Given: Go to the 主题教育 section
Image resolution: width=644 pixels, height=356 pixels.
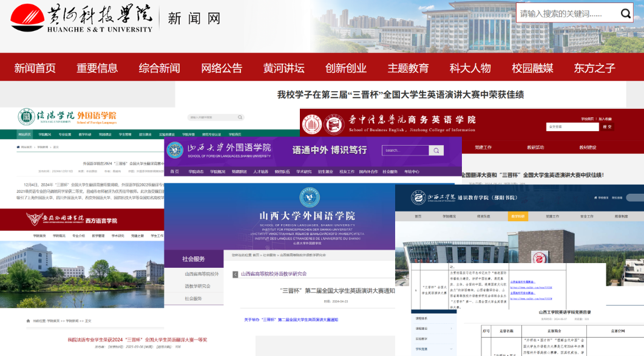Looking at the screenshot, I should pos(408,68).
